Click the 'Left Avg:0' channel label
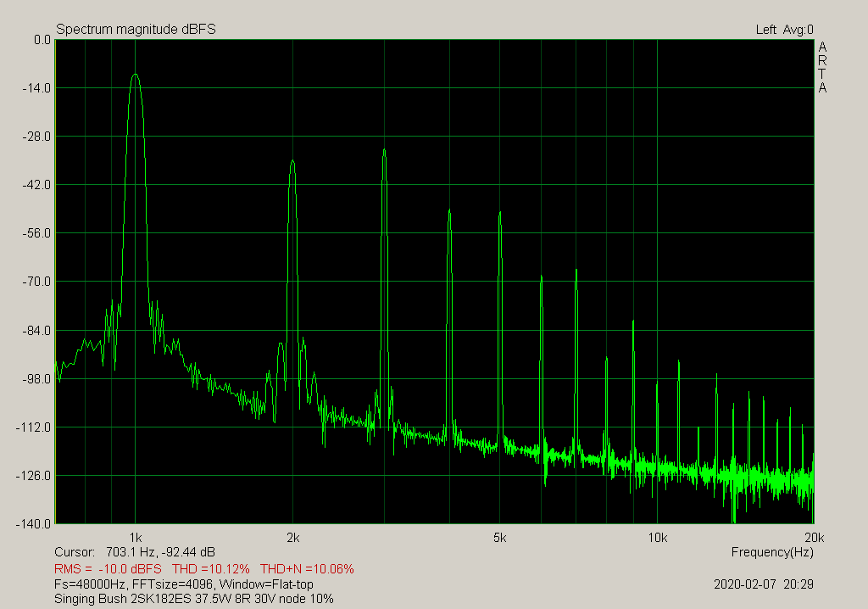 tap(784, 30)
